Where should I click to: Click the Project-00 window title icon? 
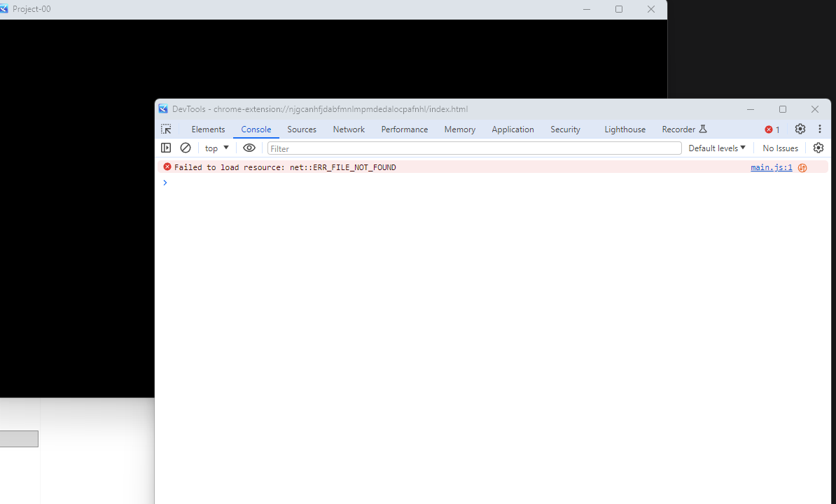point(4,8)
